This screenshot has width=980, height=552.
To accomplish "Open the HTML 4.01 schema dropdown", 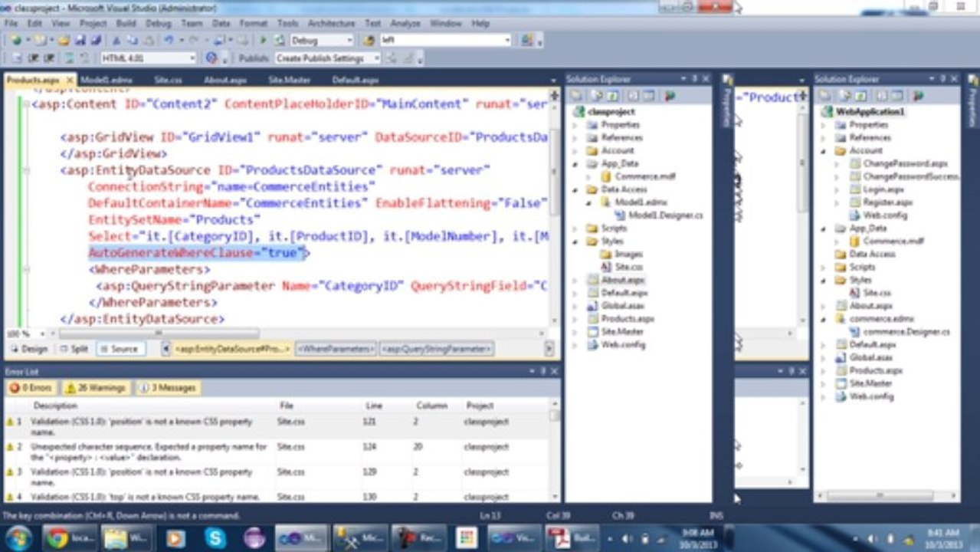I will pyautogui.click(x=192, y=58).
